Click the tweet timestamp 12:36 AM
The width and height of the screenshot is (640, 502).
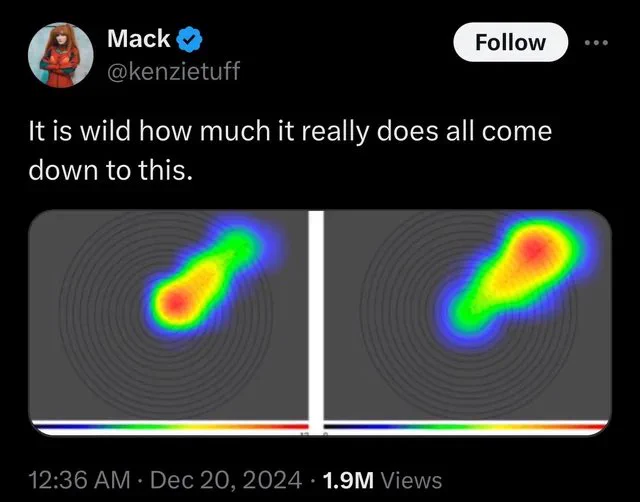(x=80, y=480)
